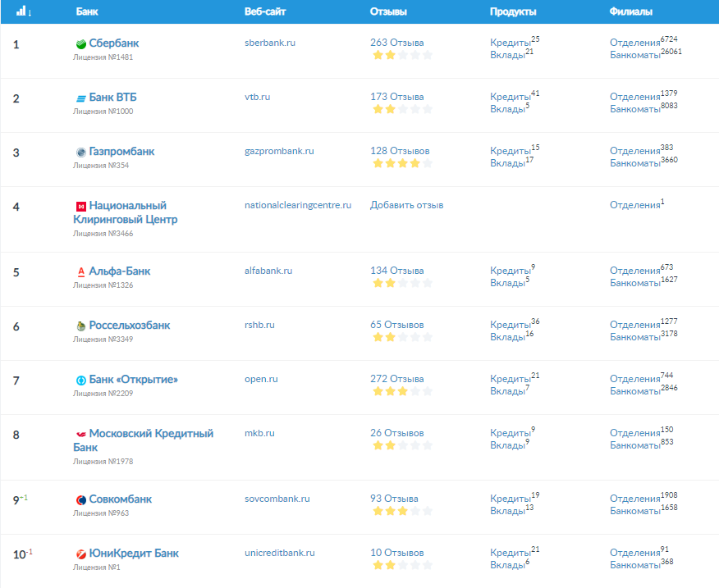Click the star rating under 263 Отзыва
Viewport: 719px width, 588px height.
coord(402,56)
